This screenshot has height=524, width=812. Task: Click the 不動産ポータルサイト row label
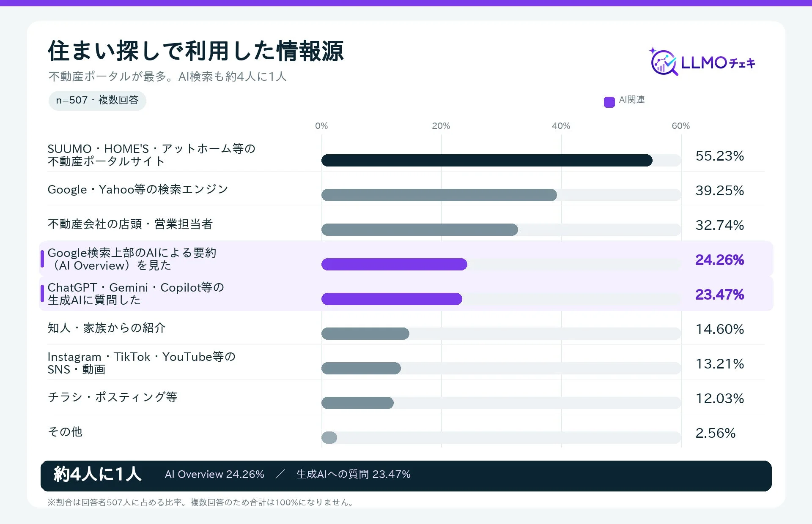click(151, 155)
